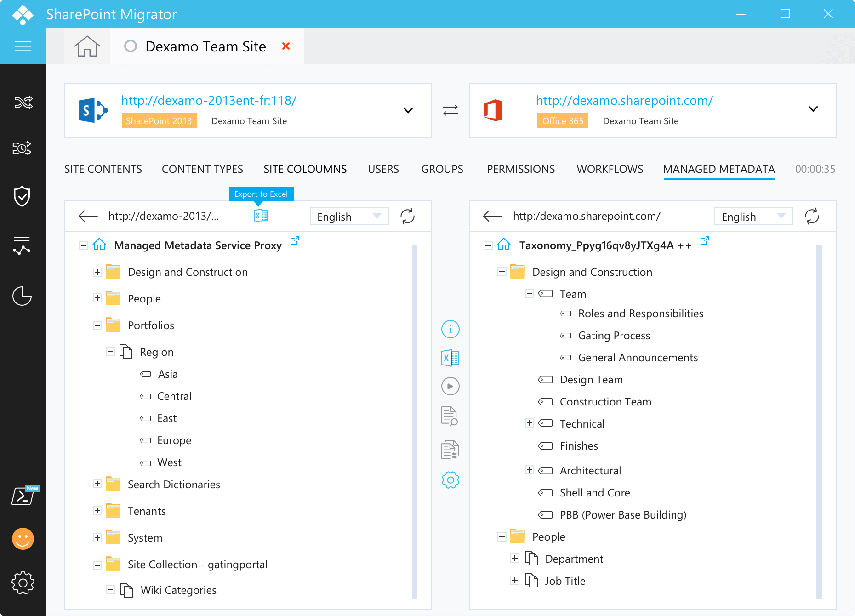Image resolution: width=855 pixels, height=616 pixels.
Task: Switch to the Permissions tab
Action: [x=521, y=169]
